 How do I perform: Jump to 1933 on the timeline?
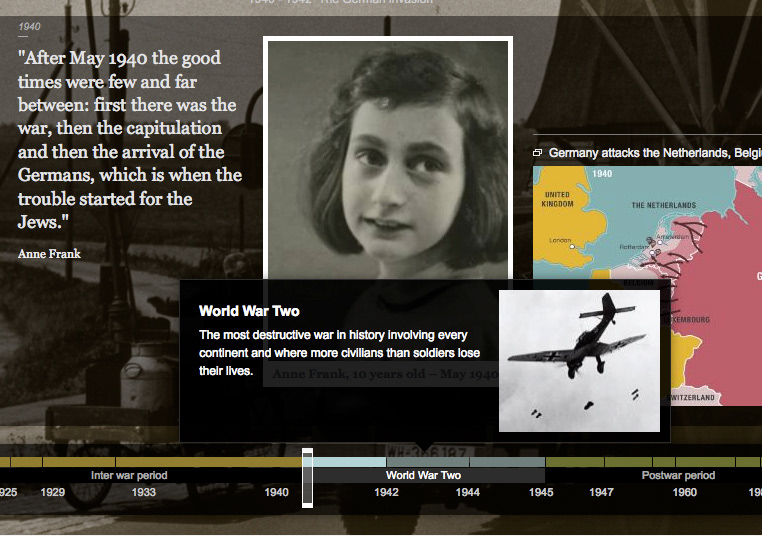pyautogui.click(x=143, y=492)
